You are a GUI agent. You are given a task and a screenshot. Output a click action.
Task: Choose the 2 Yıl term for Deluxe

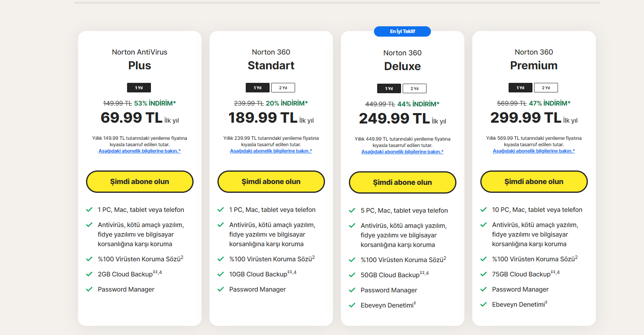(x=415, y=88)
